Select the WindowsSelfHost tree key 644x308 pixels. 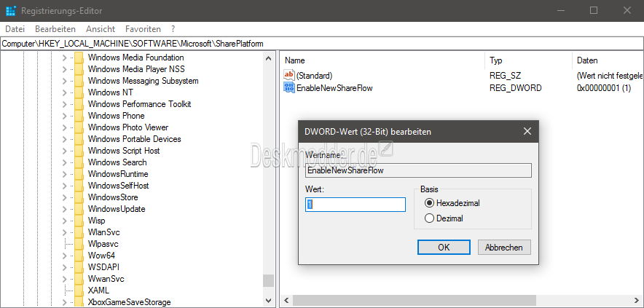tap(118, 186)
